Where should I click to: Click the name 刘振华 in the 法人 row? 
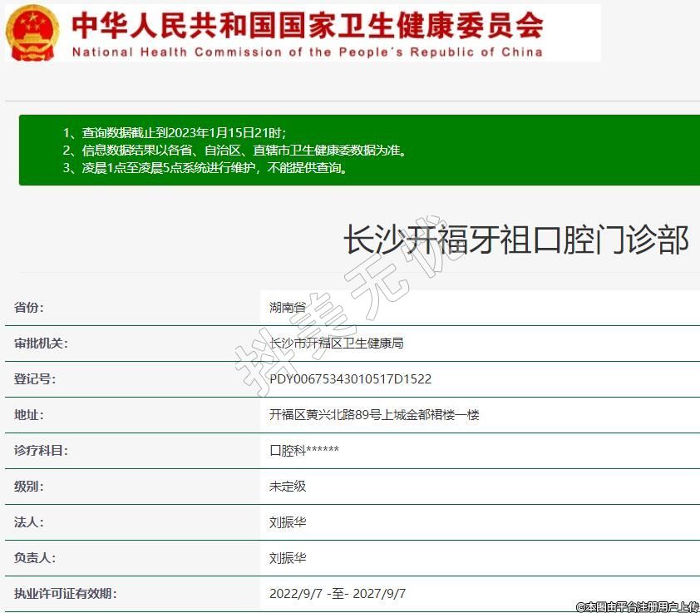tap(288, 522)
